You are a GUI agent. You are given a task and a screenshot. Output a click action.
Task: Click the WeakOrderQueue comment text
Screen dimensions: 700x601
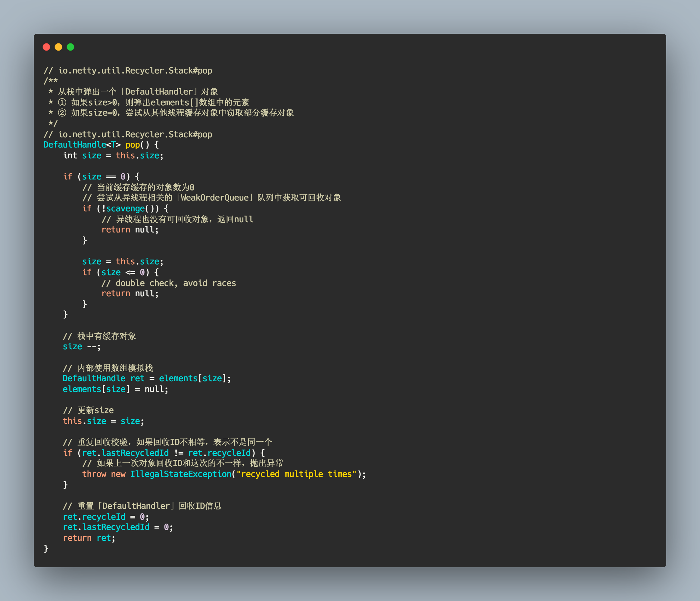click(214, 198)
